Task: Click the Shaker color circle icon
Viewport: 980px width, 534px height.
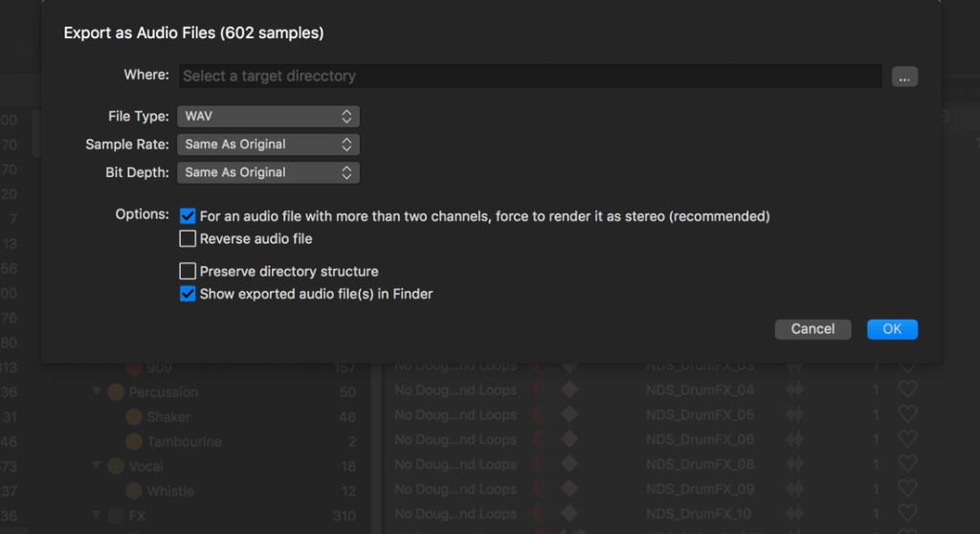Action: coord(134,416)
